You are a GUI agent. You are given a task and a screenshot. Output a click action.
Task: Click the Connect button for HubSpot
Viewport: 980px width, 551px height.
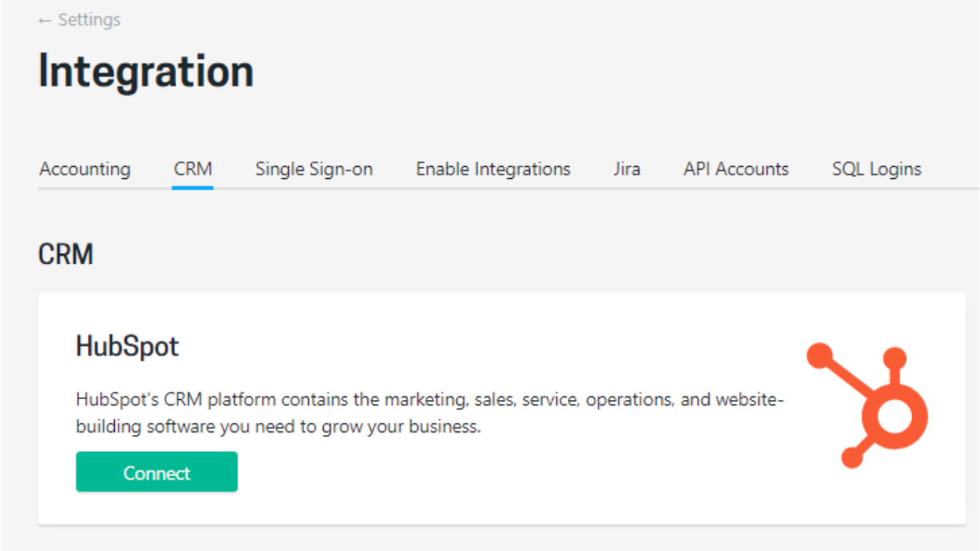click(156, 472)
